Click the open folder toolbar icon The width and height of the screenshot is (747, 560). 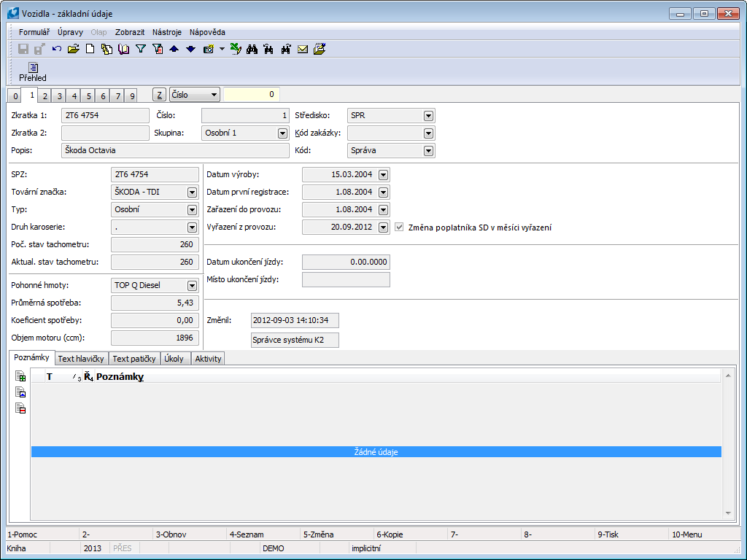point(73,49)
